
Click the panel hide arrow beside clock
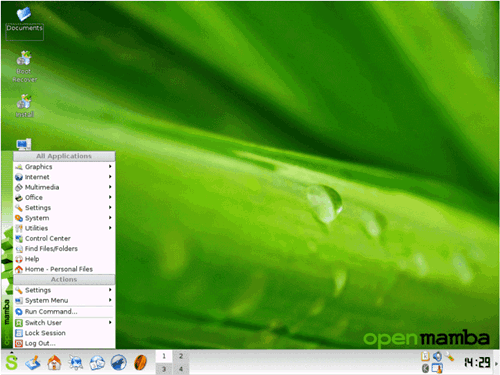497,363
